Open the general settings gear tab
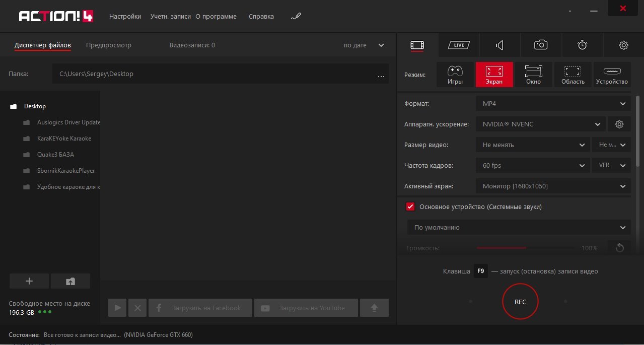 pos(623,45)
